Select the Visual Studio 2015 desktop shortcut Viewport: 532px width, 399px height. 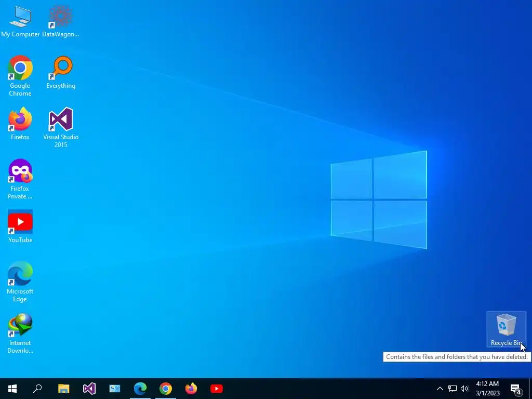61,128
